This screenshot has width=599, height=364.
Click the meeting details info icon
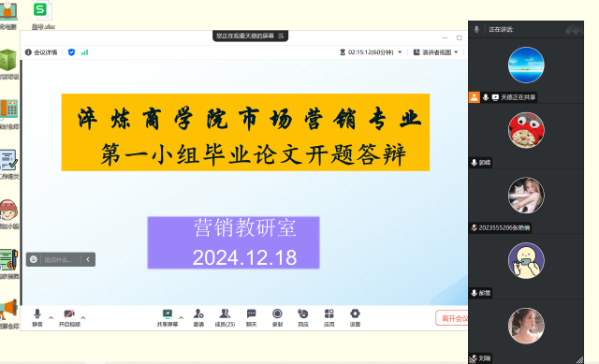click(28, 52)
